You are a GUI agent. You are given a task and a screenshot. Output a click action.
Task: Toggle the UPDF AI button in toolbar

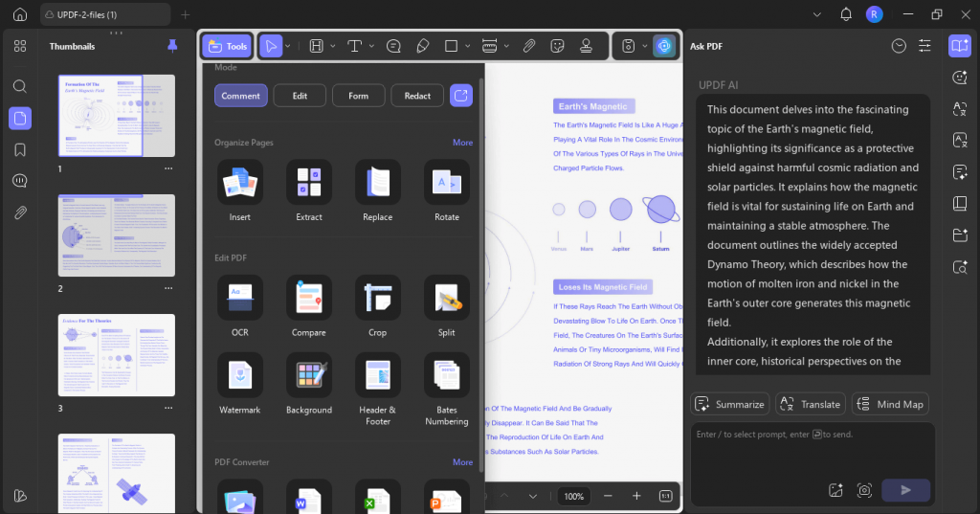tap(664, 46)
